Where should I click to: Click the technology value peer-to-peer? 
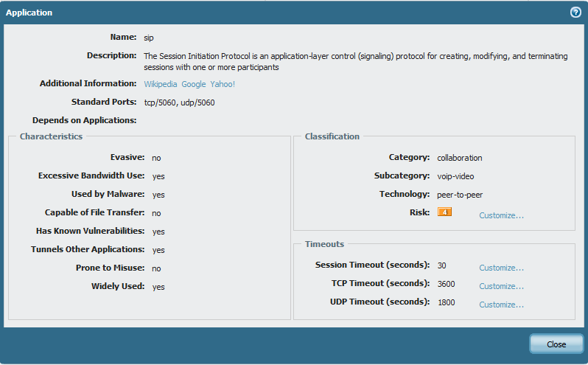(x=459, y=195)
